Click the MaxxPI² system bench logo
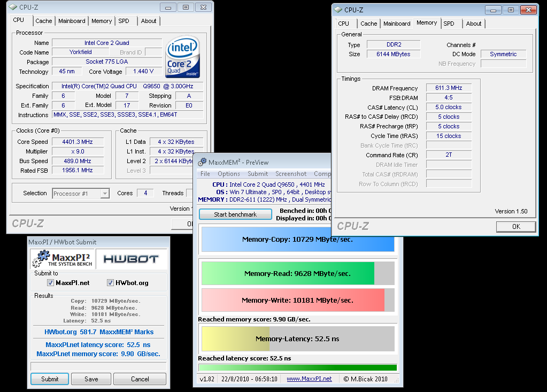This screenshot has height=392, width=547. pos(63,259)
